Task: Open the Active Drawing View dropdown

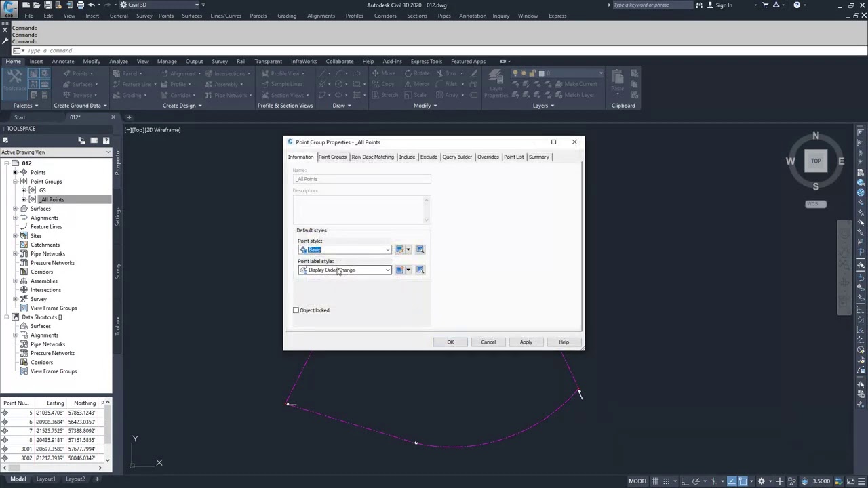Action: coord(56,152)
